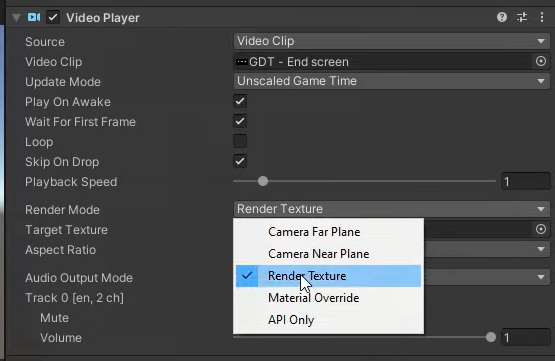This screenshot has width=555, height=361.
Task: Open the Video Player three-dot menu
Action: pyautogui.click(x=542, y=17)
